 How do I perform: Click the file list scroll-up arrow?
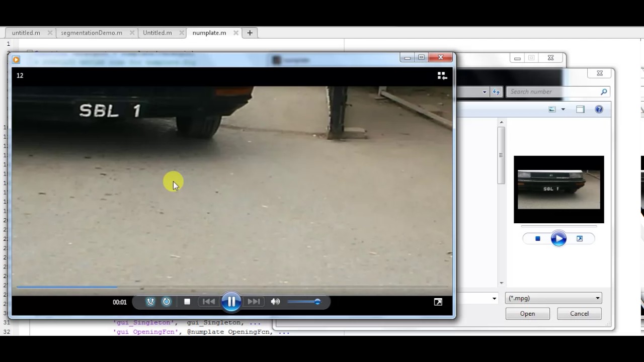pyautogui.click(x=501, y=122)
